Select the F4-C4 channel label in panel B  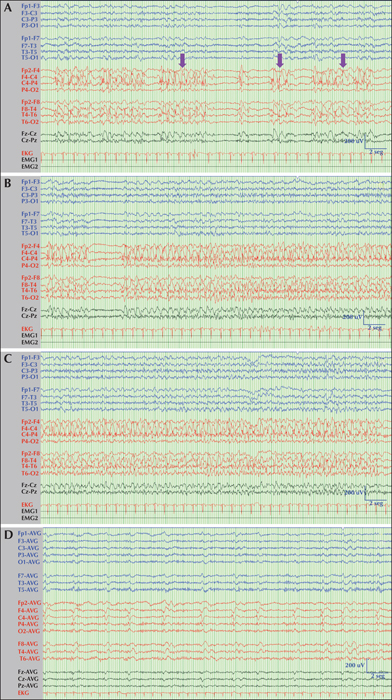pos(31,252)
